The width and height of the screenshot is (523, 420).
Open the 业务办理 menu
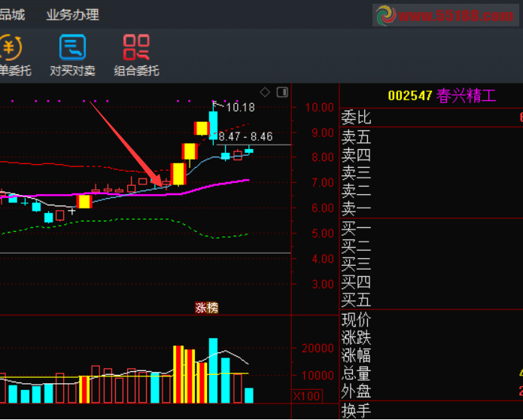[72, 14]
